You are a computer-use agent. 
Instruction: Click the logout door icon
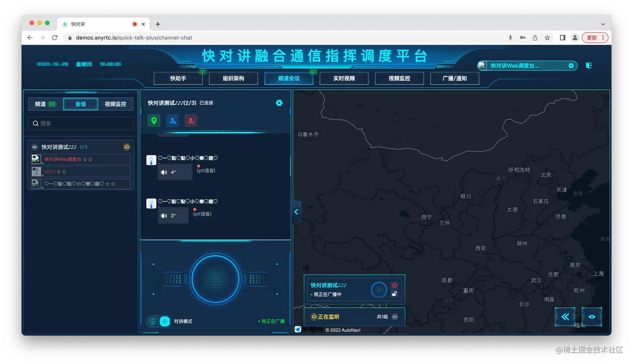click(x=589, y=66)
